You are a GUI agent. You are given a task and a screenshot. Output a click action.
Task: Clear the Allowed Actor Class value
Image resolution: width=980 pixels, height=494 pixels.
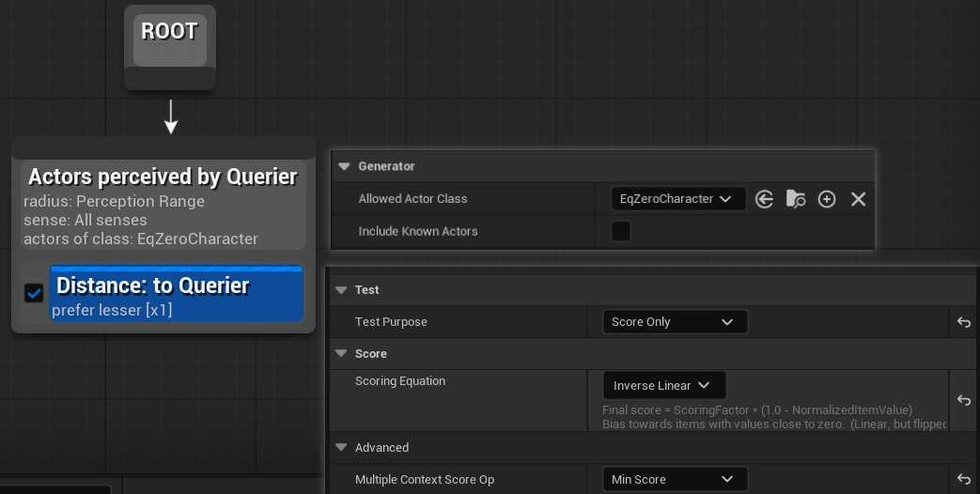(858, 199)
